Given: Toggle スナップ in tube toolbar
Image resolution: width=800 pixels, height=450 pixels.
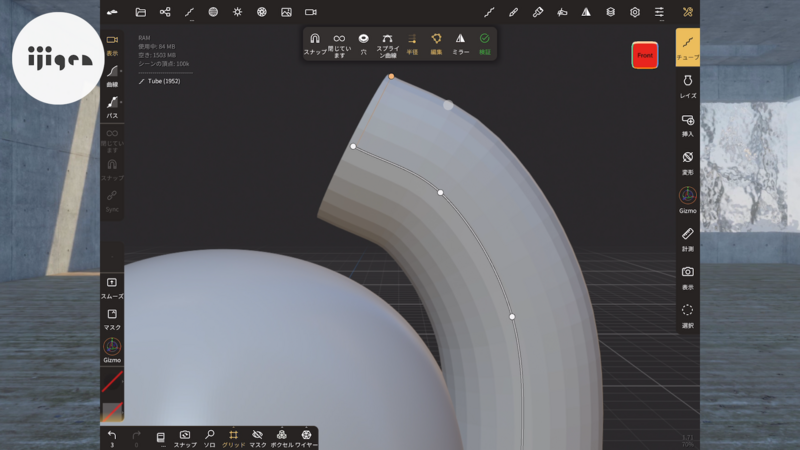Looking at the screenshot, I should click(x=315, y=44).
